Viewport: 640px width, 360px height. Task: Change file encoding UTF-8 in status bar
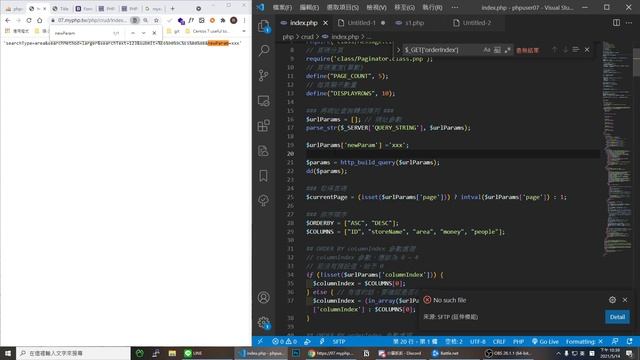point(478,341)
